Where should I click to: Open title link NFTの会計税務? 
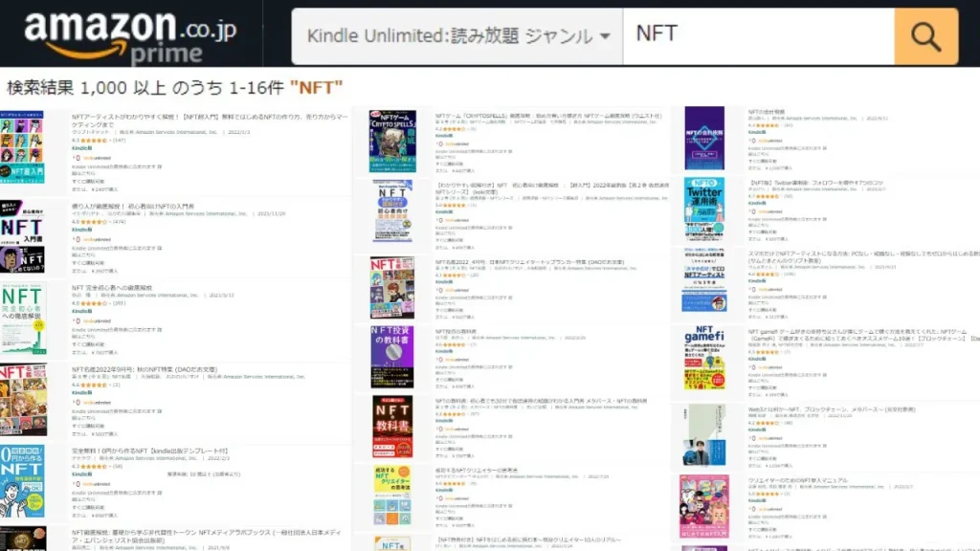[x=767, y=112]
